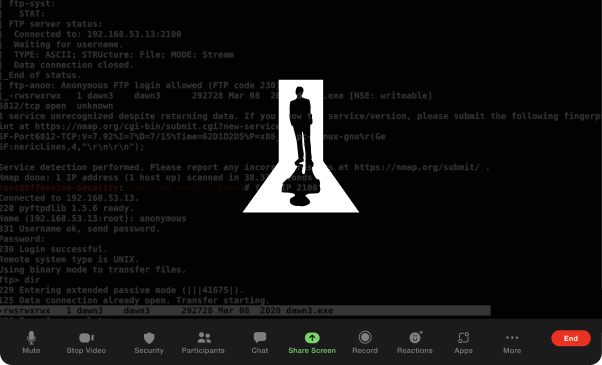Screen dimensions: 602x365
Task: Click the 'TYPE: ASCII; STRUcture: File' line
Action: coord(124,55)
